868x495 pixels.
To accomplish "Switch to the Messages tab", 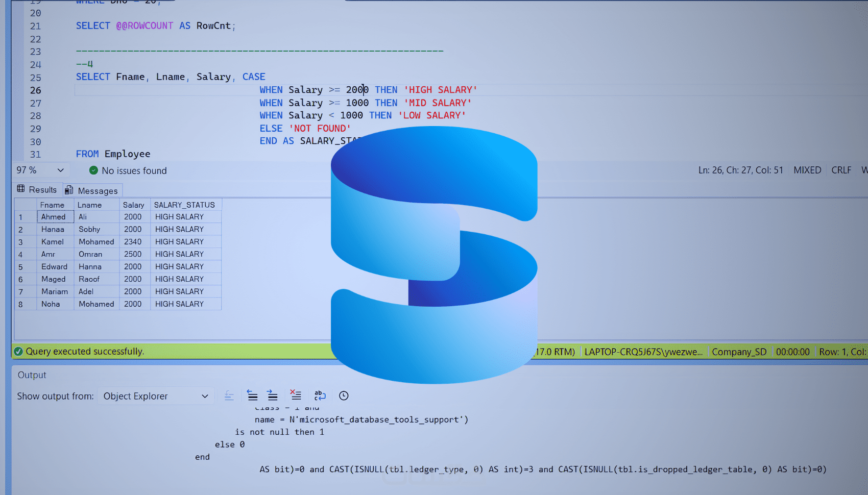I will click(92, 190).
